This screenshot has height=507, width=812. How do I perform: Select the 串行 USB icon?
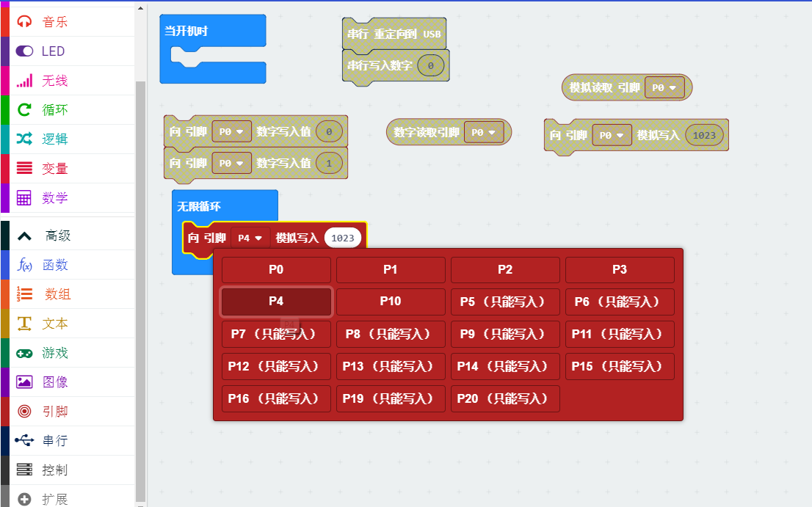(24, 440)
